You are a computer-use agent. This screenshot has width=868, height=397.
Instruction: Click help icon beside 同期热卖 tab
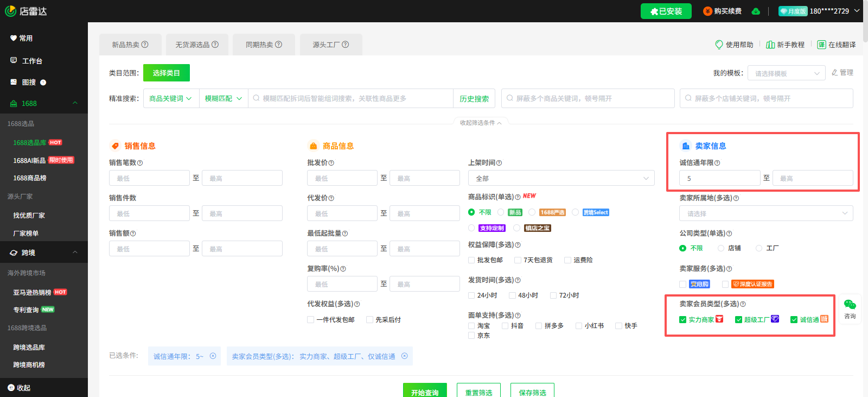[x=279, y=45]
